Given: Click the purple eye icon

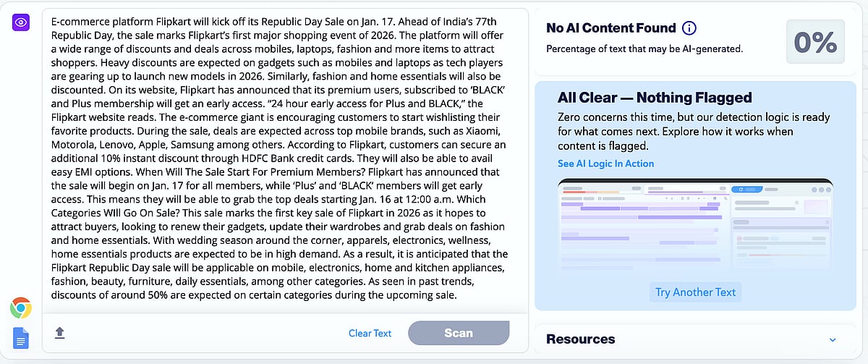Looking at the screenshot, I should click(x=20, y=22).
